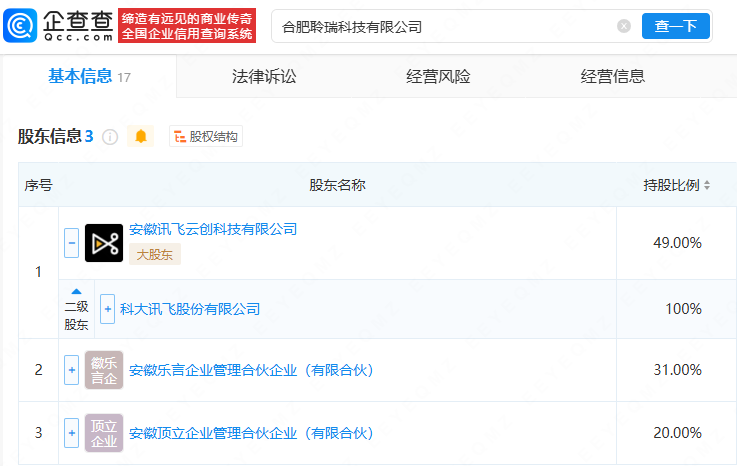Switch to the 基本信息 tab

(89, 76)
